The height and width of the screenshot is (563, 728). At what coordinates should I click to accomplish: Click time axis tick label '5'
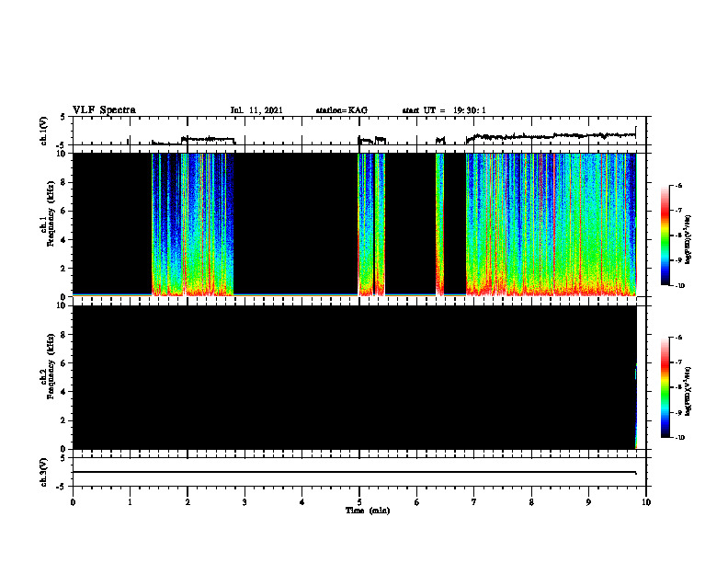(359, 502)
